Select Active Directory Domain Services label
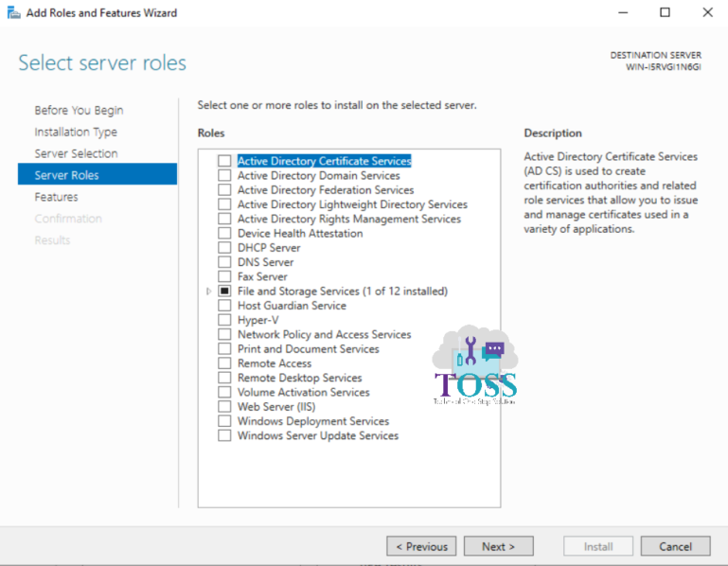 coord(318,175)
